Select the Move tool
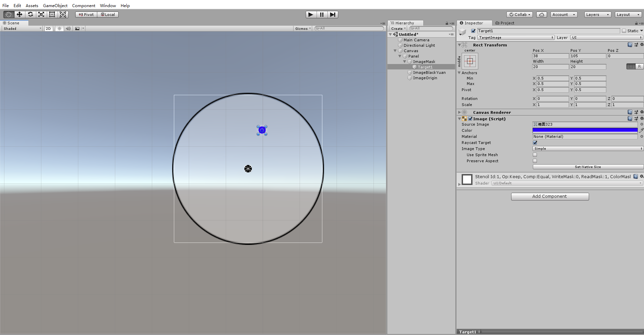 (x=19, y=15)
